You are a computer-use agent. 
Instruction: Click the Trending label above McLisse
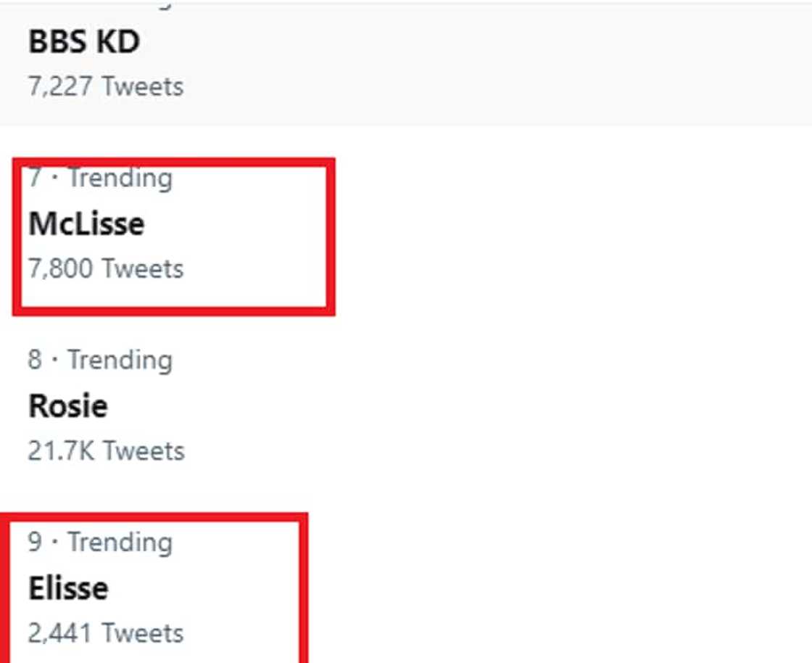click(120, 178)
